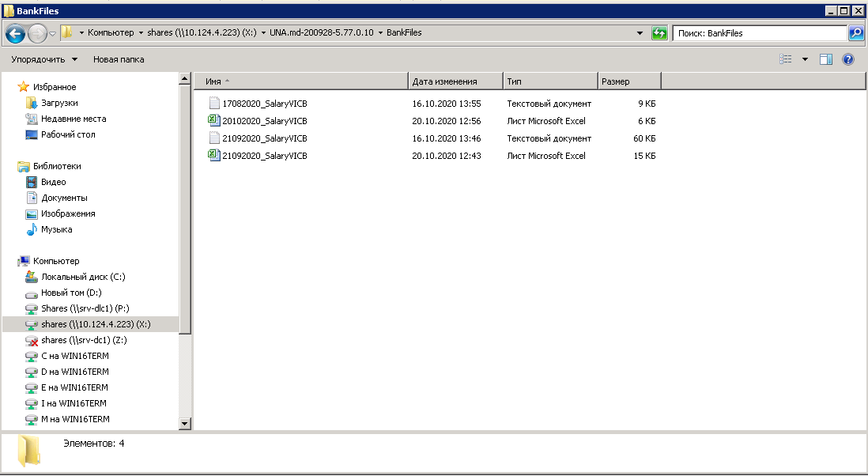
Task: Click the UNA.md-200928-5.77.0.10 breadcrumb segment
Action: click(x=322, y=32)
